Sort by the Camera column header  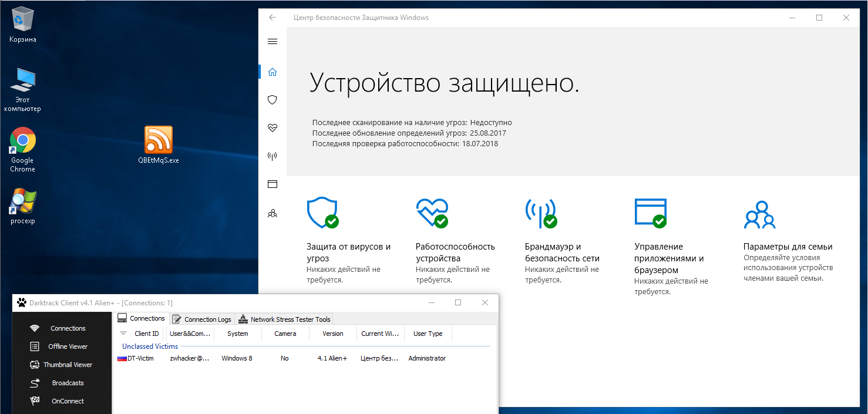(x=285, y=334)
